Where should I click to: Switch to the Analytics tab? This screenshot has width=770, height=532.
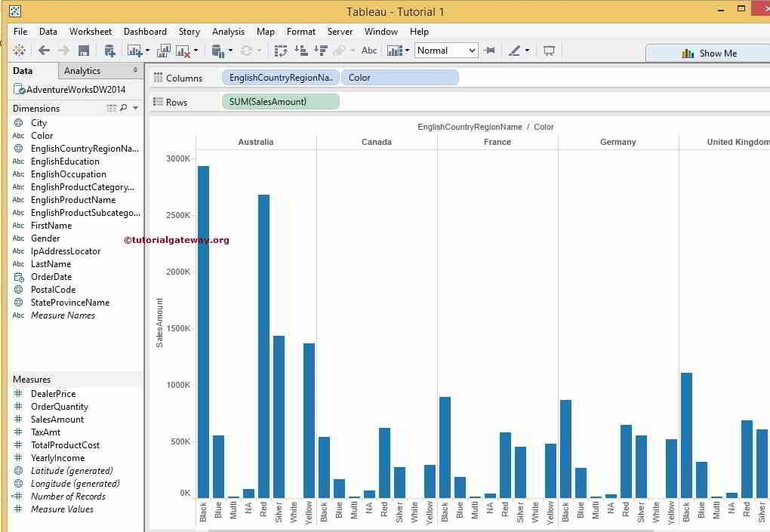82,71
